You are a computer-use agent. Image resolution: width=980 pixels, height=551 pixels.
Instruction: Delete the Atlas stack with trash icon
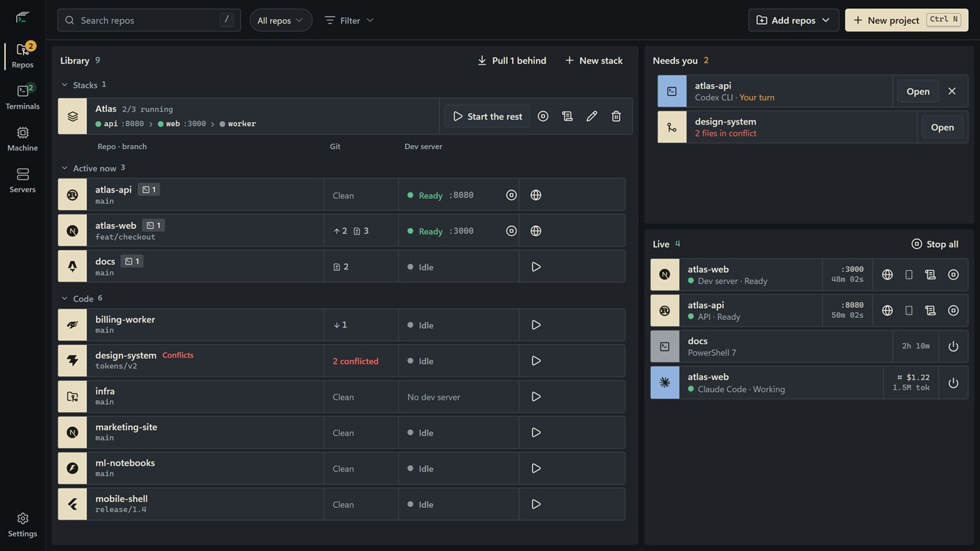[x=616, y=116]
